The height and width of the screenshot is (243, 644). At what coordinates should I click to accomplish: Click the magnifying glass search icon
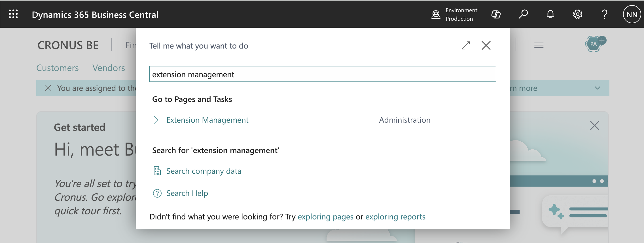click(523, 14)
